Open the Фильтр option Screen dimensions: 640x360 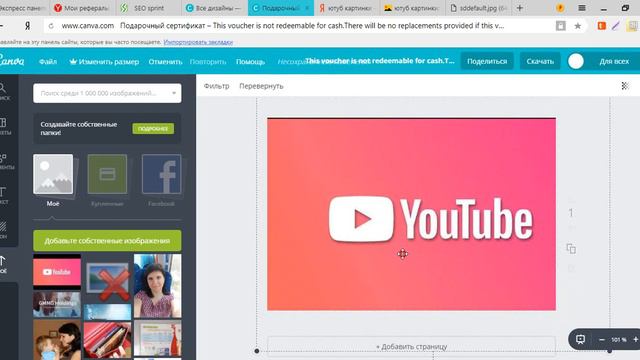click(216, 86)
